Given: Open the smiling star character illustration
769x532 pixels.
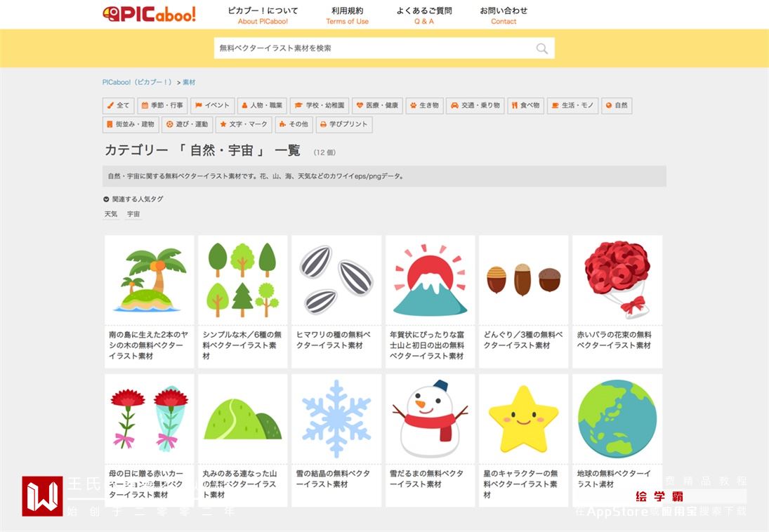Looking at the screenshot, I should (523, 419).
